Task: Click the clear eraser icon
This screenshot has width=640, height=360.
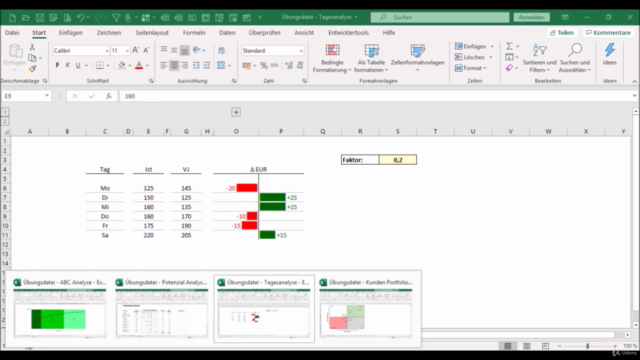Action: [509, 68]
